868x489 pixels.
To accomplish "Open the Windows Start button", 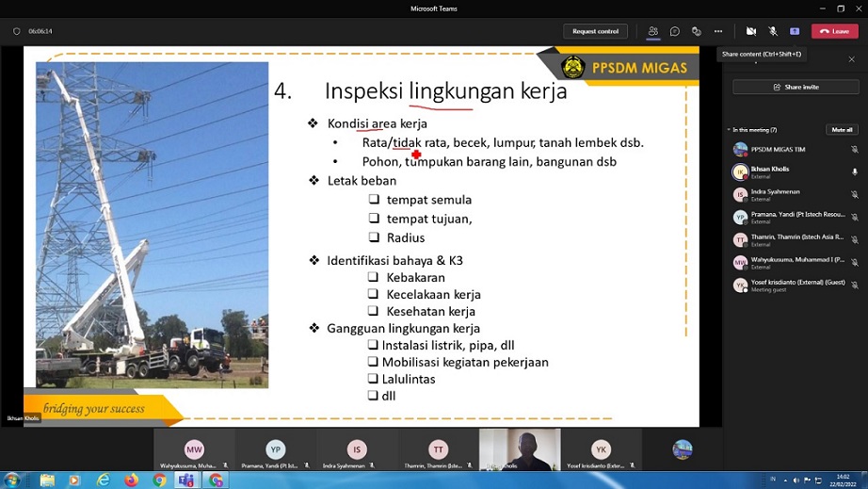I will tap(11, 481).
